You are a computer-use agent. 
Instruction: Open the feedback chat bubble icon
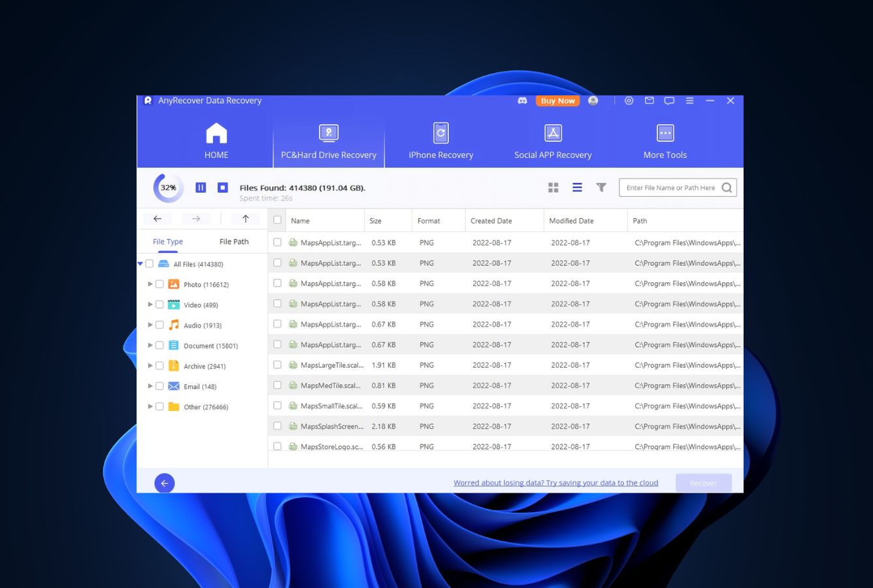tap(669, 101)
